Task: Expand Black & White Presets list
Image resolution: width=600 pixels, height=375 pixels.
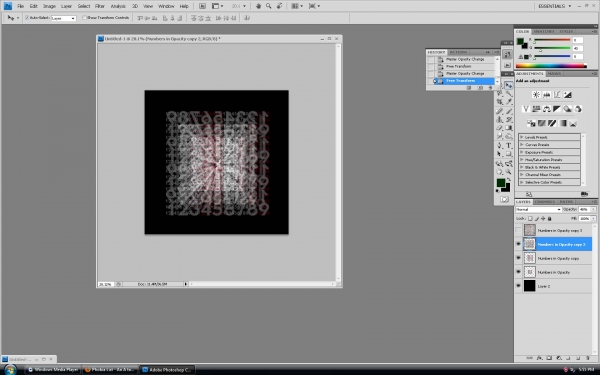Action: click(x=522, y=167)
